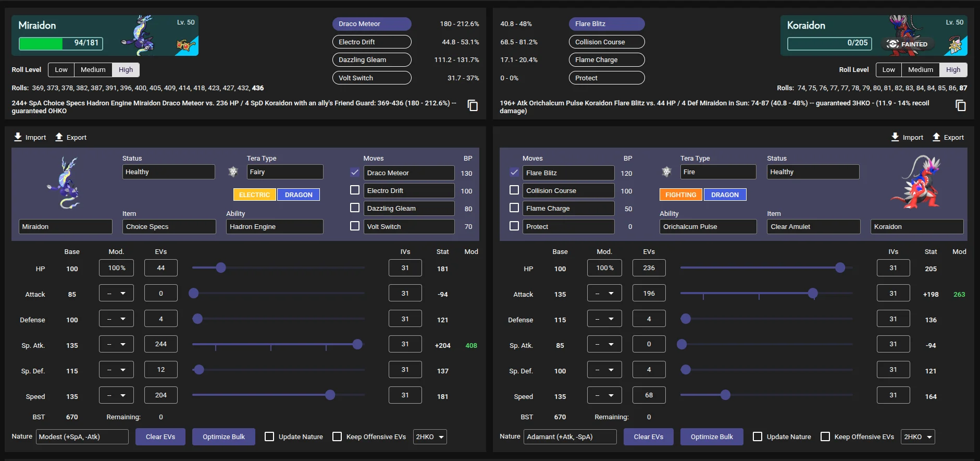Set Miraidon roll level to Low
This screenshot has width=980, height=461.
click(x=61, y=69)
